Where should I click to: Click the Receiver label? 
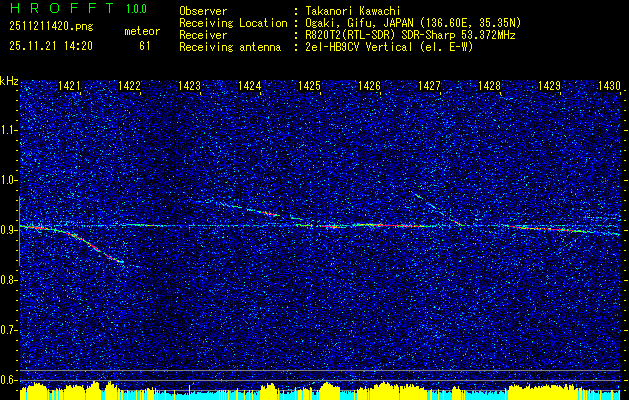[203, 35]
